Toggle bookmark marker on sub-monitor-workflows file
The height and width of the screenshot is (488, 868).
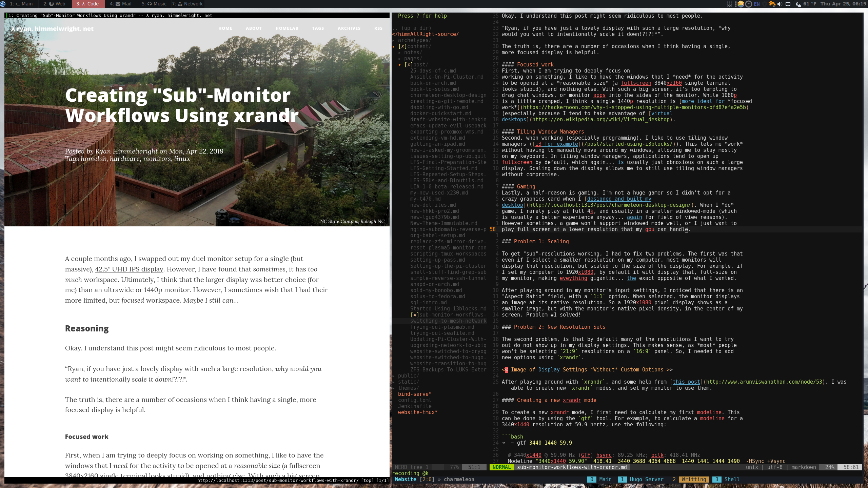(414, 315)
